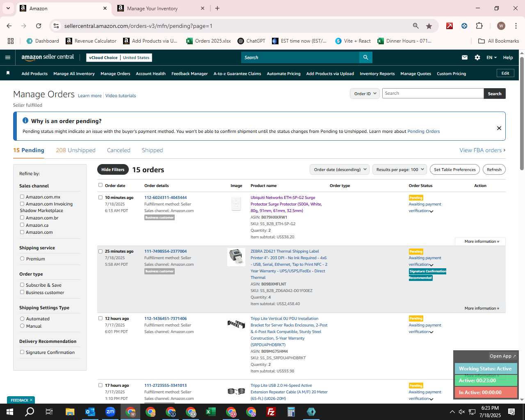Open Feedback Manager in nav bar

click(x=189, y=73)
